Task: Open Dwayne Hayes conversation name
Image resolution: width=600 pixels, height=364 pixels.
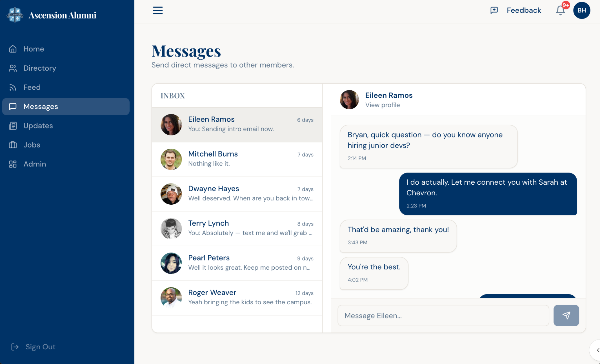Action: 213,189
